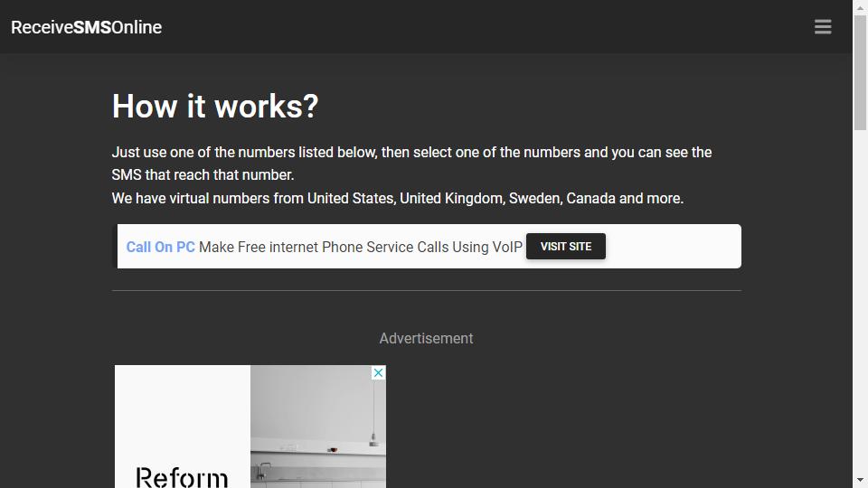Click the 'We have virtual numbers' sentence

[398, 198]
